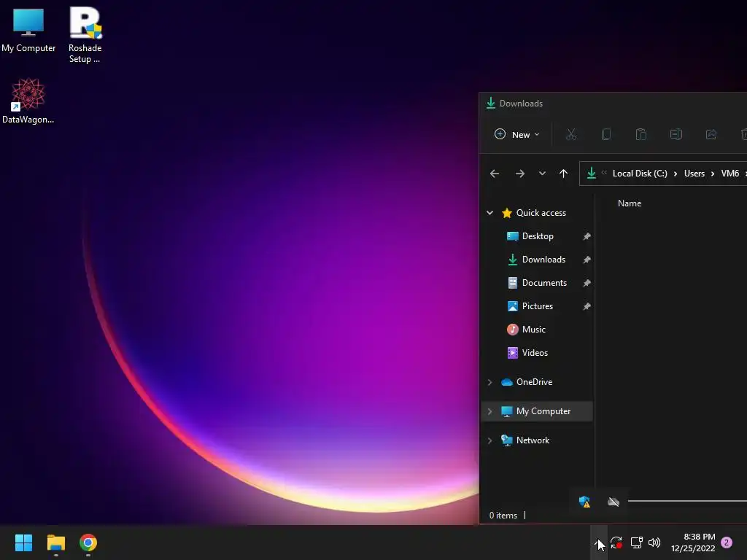Click pin icon beside Pictures
Viewport: 747px width, 560px height.
click(x=587, y=306)
